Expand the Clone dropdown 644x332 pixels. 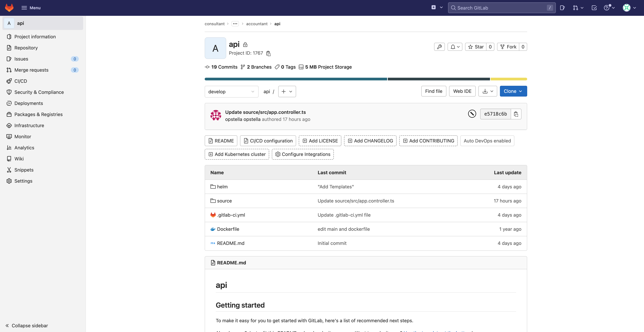513,91
